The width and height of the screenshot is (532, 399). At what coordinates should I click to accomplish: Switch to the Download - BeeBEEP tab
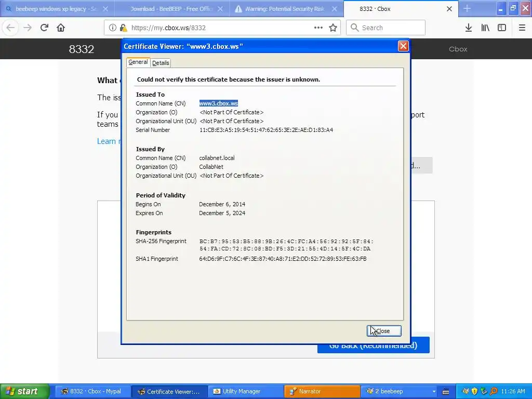point(171,9)
